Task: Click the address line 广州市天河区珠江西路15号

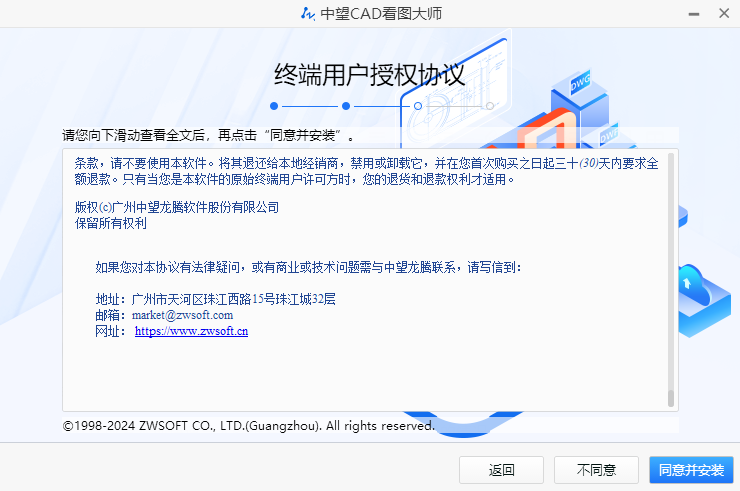Action: [x=233, y=299]
